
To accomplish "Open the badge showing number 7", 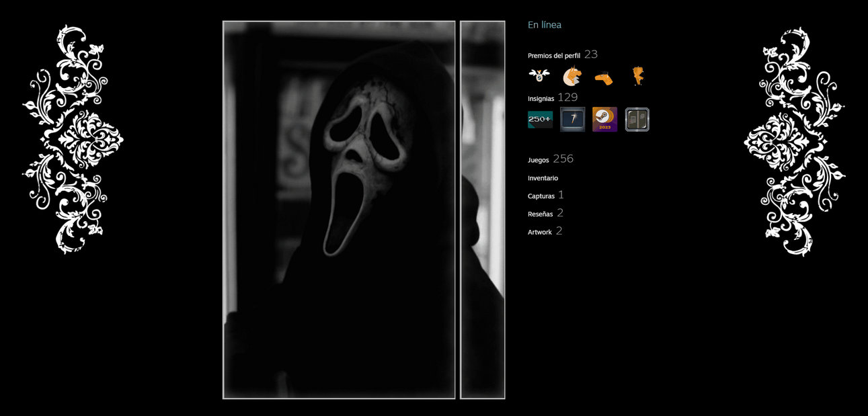I will (x=572, y=120).
